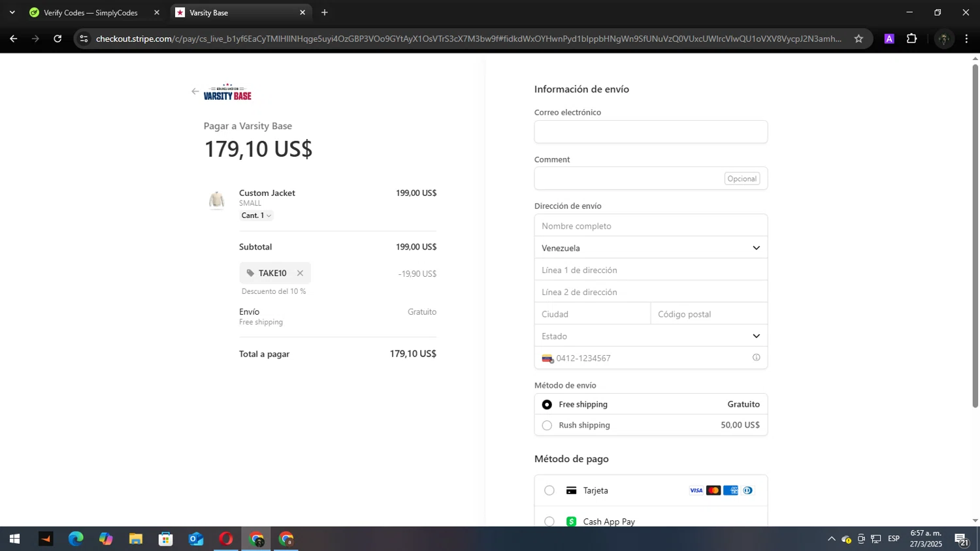Expand the Estado dropdown
980x551 pixels.
pyautogui.click(x=651, y=336)
